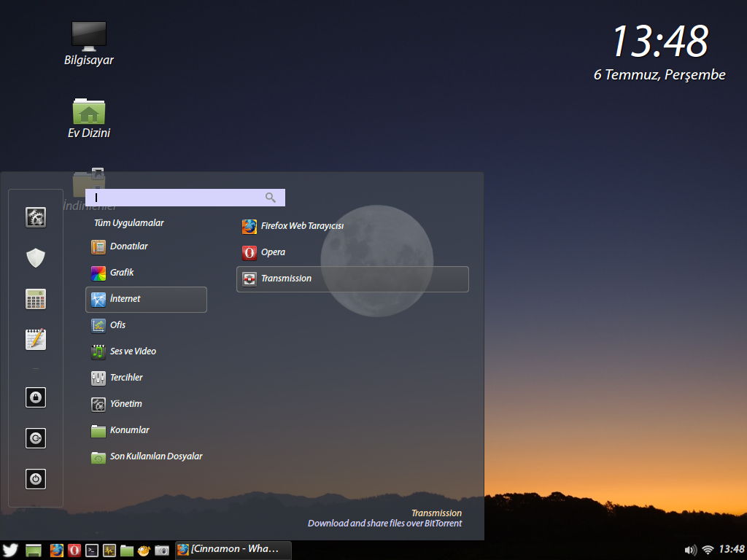
Task: Open System Settings from menu favorites
Action: pyautogui.click(x=36, y=217)
